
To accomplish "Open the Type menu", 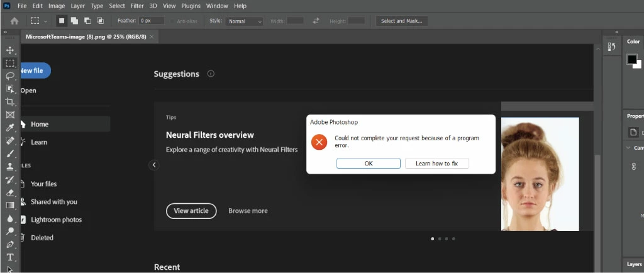I will pos(97,6).
